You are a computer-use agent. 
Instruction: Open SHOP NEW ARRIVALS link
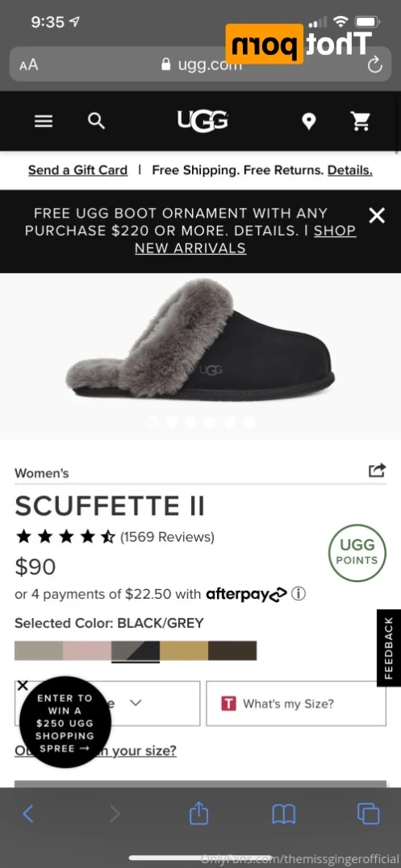(x=245, y=239)
